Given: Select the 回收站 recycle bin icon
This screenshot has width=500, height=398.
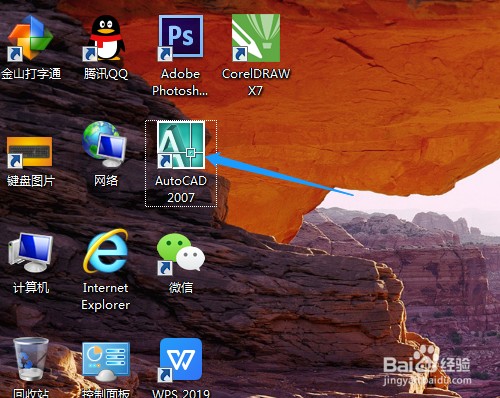Looking at the screenshot, I should [x=31, y=359].
